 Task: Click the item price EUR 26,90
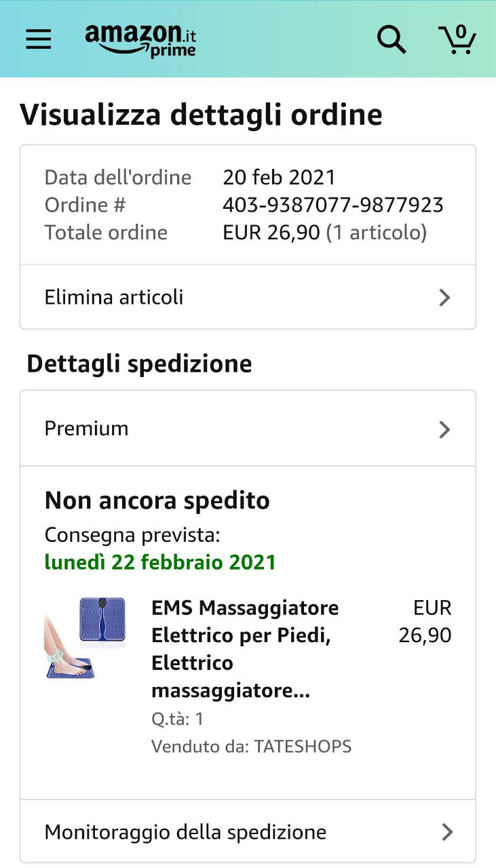pyautogui.click(x=425, y=622)
